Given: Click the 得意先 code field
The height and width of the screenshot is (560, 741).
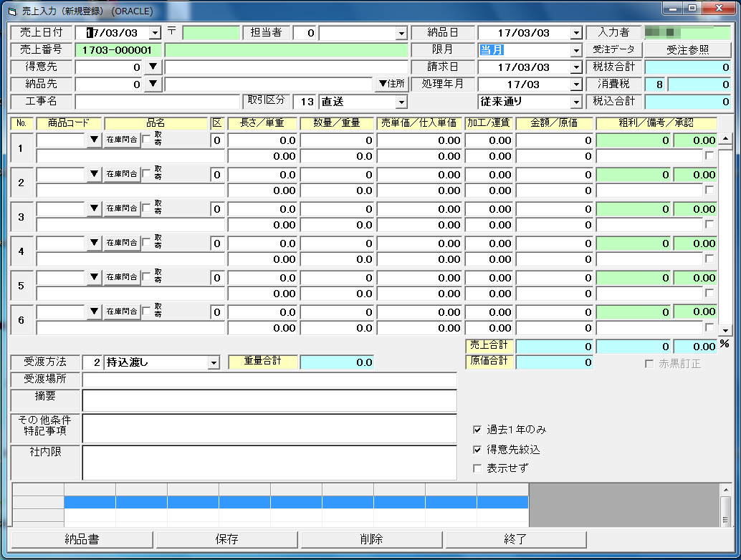Looking at the screenshot, I should click(x=109, y=67).
